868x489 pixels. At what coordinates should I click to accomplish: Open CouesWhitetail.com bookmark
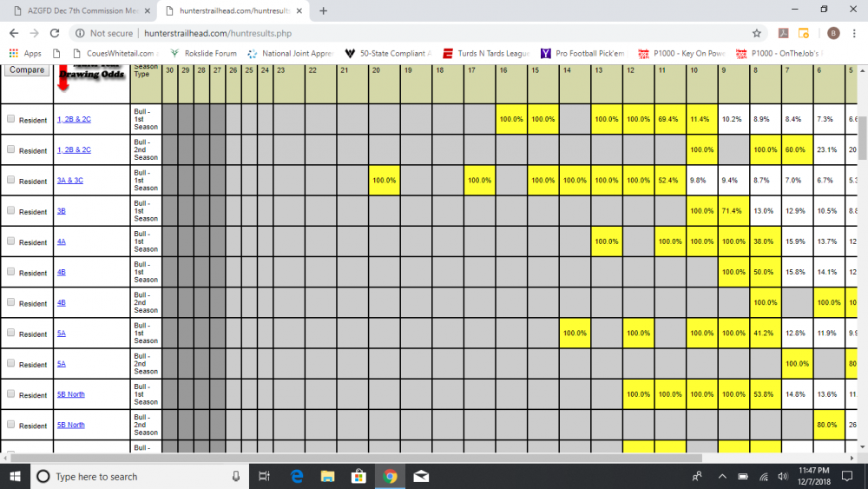[x=115, y=53]
